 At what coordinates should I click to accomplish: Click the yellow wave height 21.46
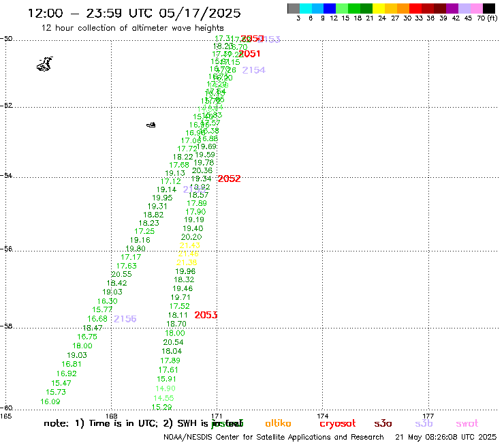(x=189, y=254)
